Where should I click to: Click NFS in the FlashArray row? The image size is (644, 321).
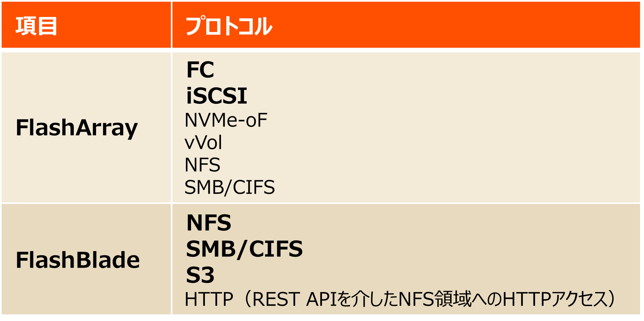coord(202,165)
